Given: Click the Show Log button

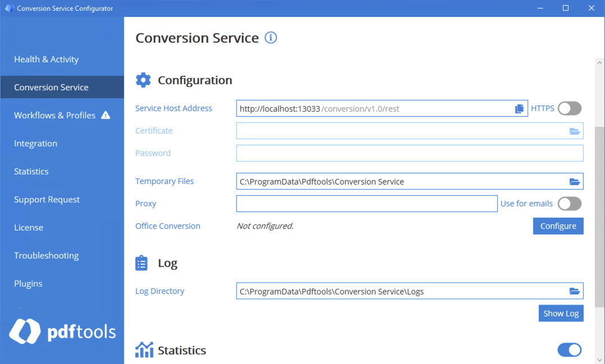Looking at the screenshot, I should tap(561, 314).
